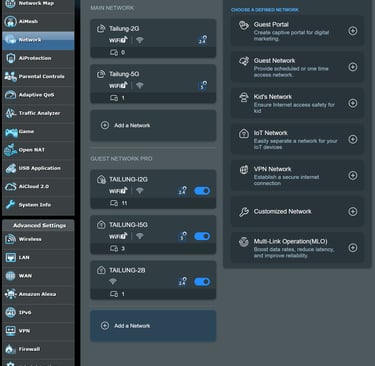The image size is (375, 366).
Task: Click the Open NAT icon
Action: tap(10, 150)
